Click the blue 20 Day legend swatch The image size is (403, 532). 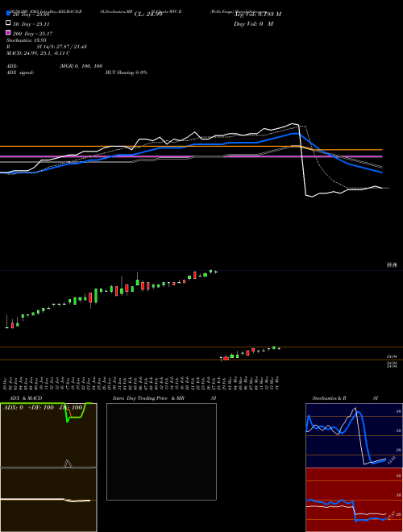coord(9,13)
